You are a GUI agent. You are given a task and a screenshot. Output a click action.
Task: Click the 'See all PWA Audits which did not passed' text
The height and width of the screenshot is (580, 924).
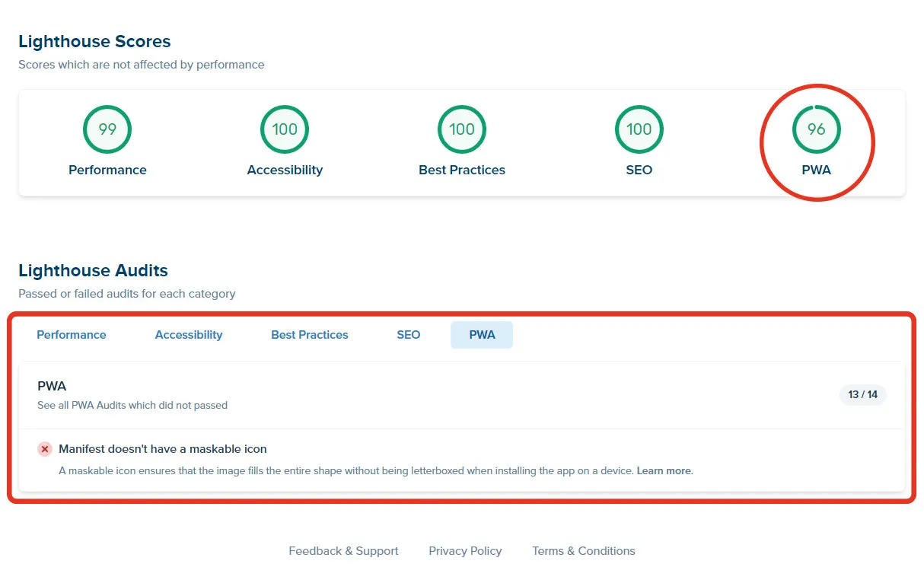[132, 406]
